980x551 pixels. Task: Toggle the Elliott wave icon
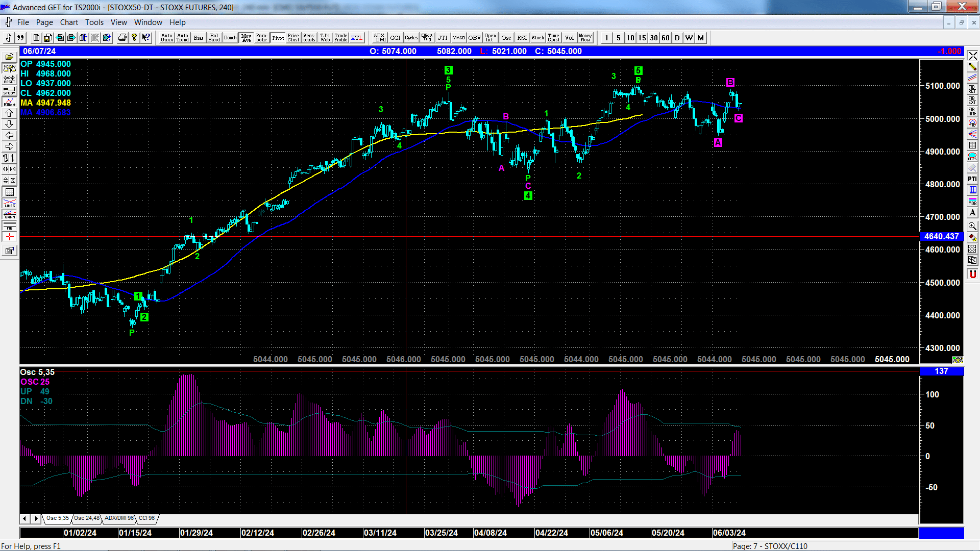(9, 102)
